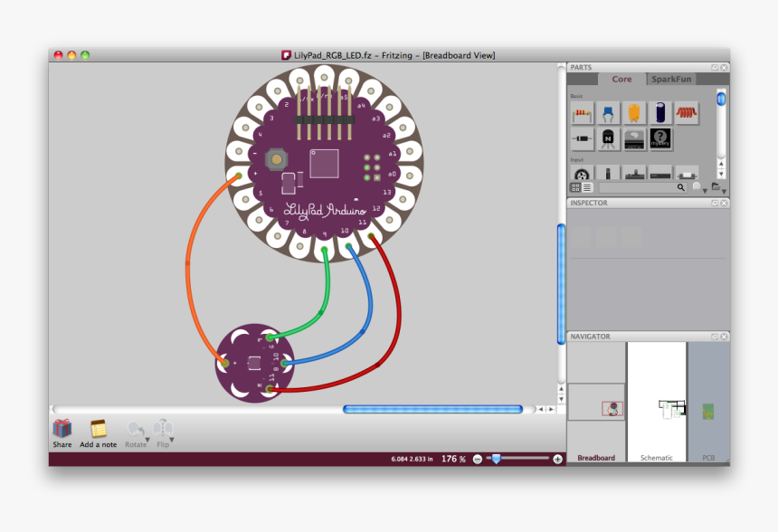The image size is (778, 532).
Task: Switch Parts bin to icon grid view
Action: point(575,187)
